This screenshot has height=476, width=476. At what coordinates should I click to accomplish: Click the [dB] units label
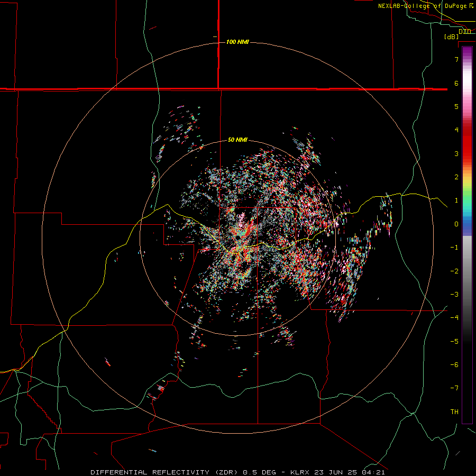451,36
